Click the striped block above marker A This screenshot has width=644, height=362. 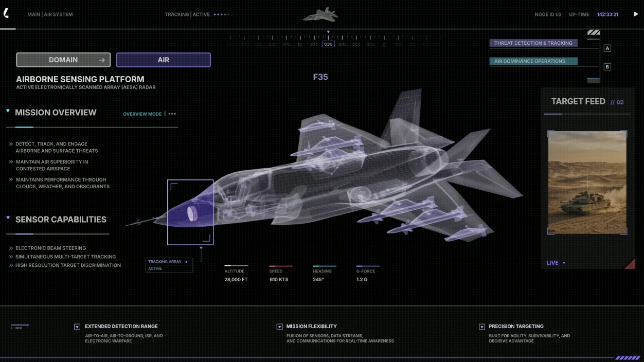point(594,32)
